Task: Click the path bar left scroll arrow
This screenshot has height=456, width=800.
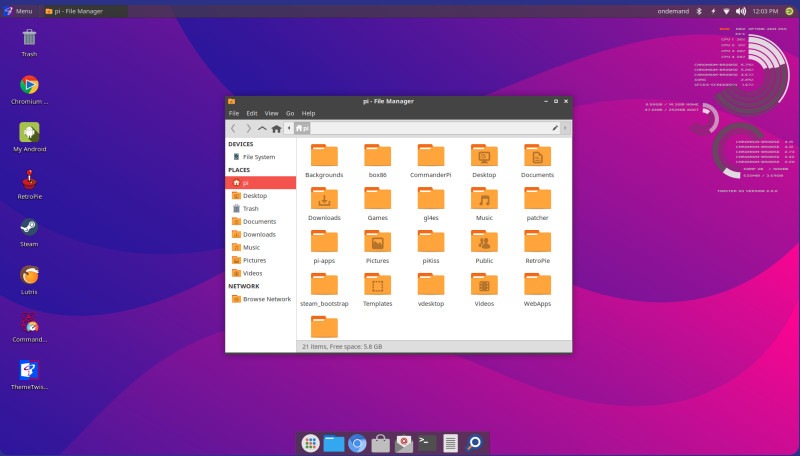Action: (289, 128)
